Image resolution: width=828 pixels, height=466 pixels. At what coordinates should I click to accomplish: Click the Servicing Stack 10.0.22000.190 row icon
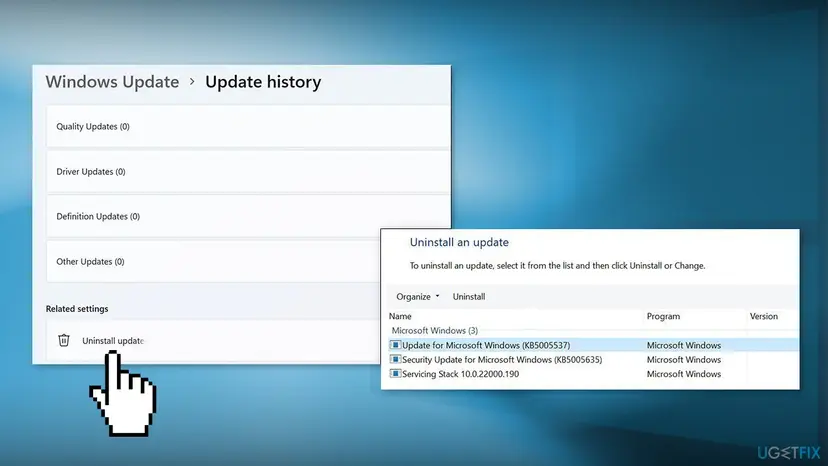[x=395, y=374]
